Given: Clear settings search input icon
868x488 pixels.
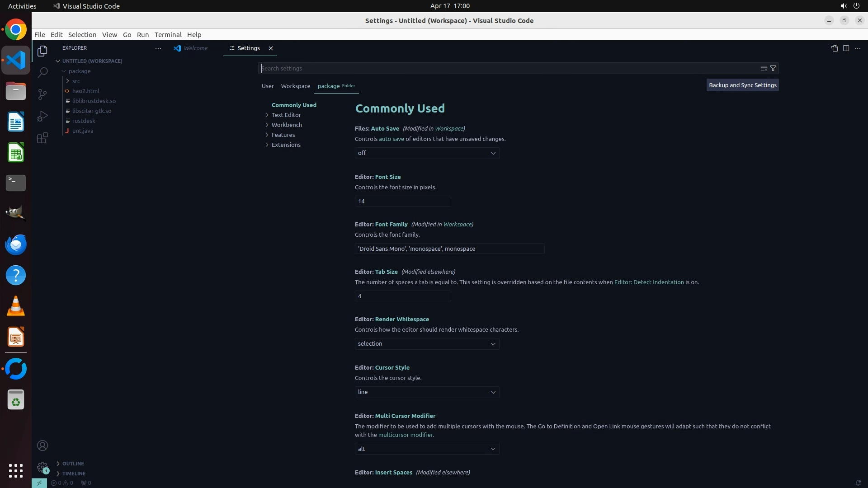Looking at the screenshot, I should pos(764,68).
